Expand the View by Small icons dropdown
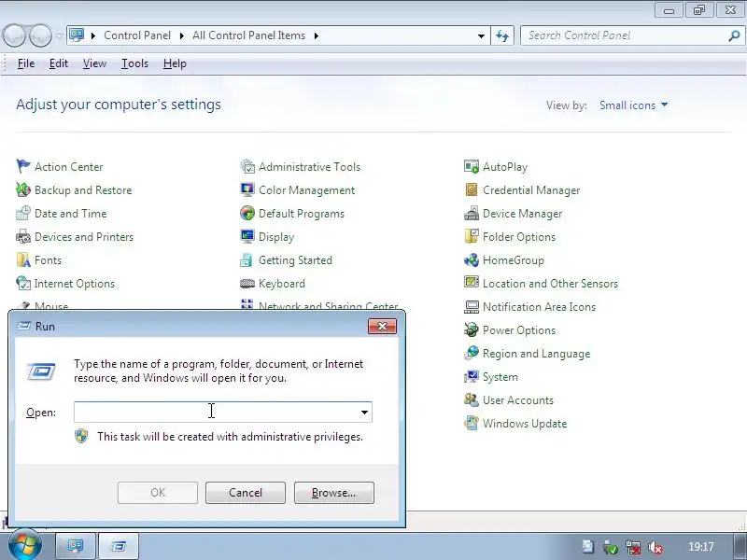Viewport: 747px width, 560px height. click(x=634, y=105)
